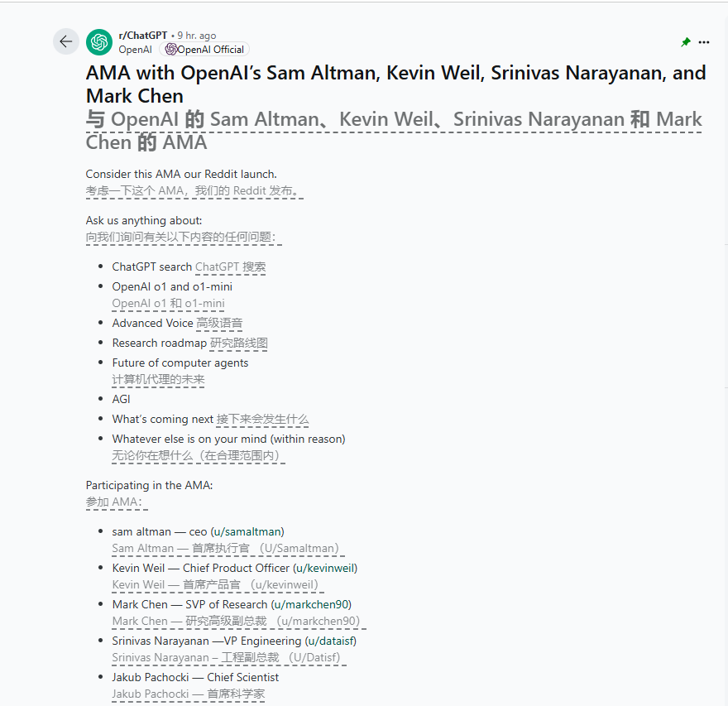
Task: Open the r/ChatGPT subreddit link
Action: click(x=143, y=36)
